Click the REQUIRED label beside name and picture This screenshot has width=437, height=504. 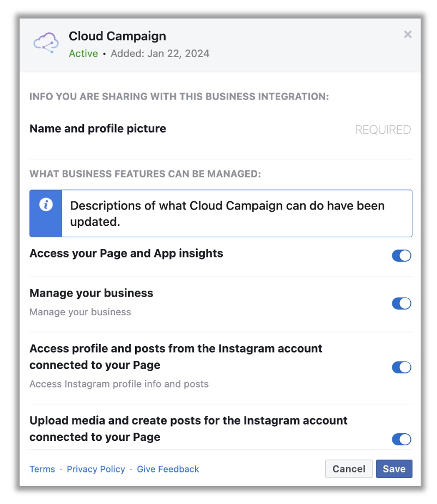coord(383,130)
